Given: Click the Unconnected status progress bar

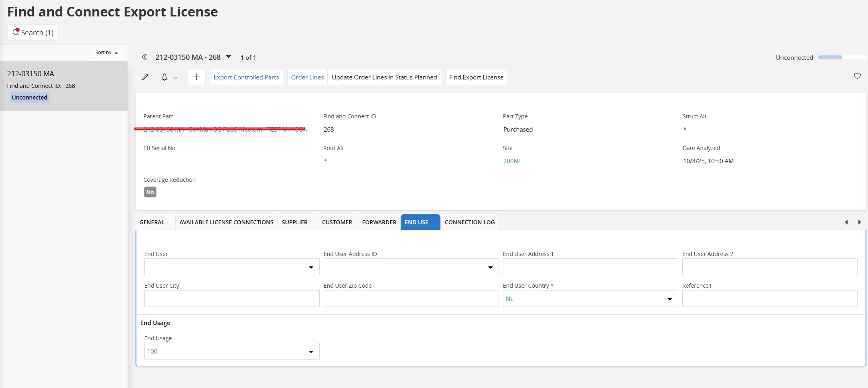Looking at the screenshot, I should point(842,57).
